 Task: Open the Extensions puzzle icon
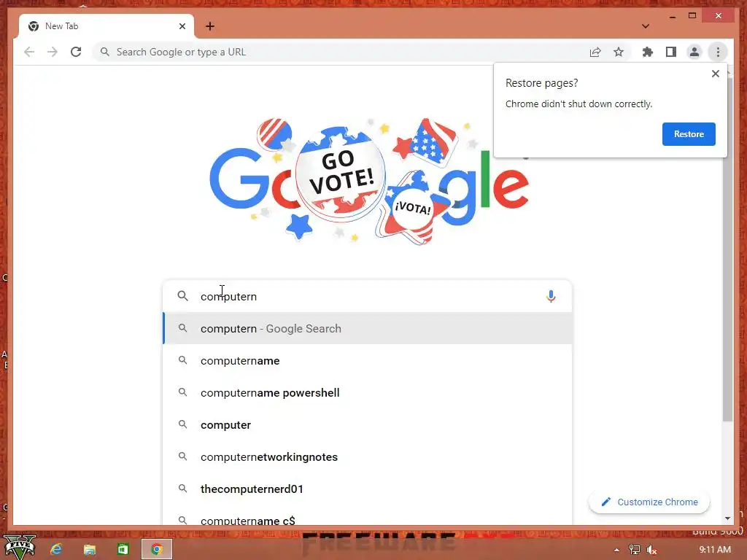pyautogui.click(x=648, y=52)
